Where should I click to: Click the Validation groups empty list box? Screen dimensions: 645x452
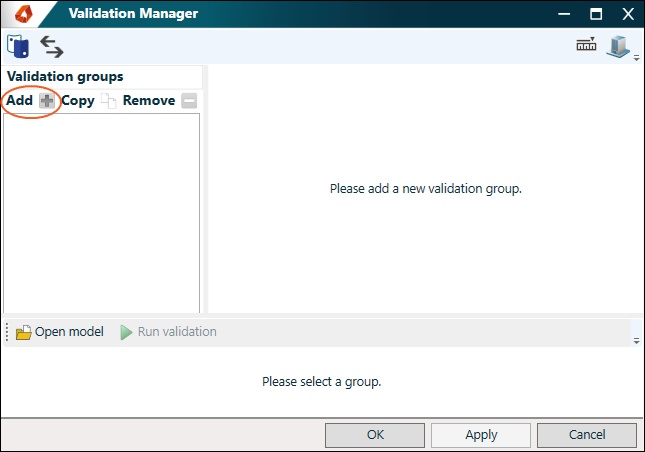[102, 213]
